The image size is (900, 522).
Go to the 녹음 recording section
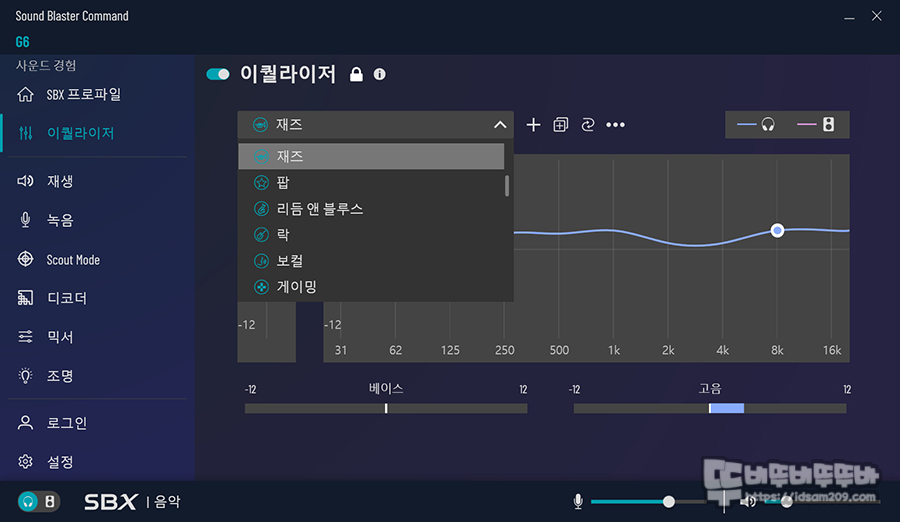(x=45, y=221)
